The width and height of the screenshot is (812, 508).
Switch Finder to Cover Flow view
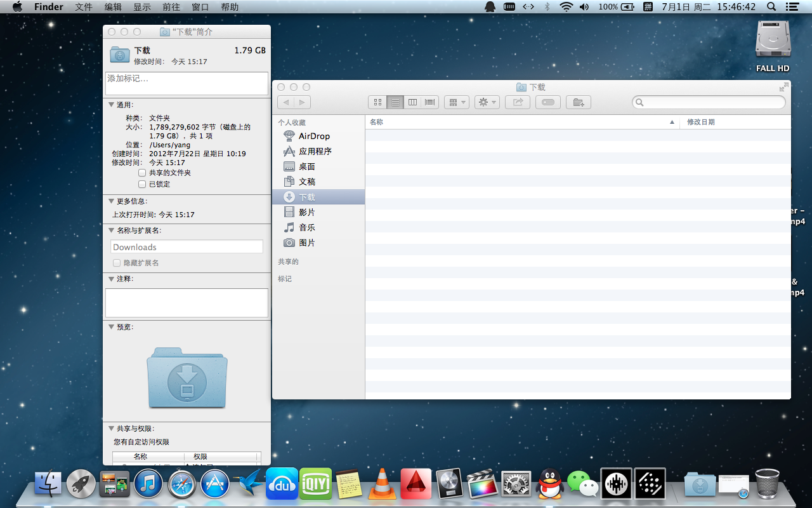click(430, 102)
